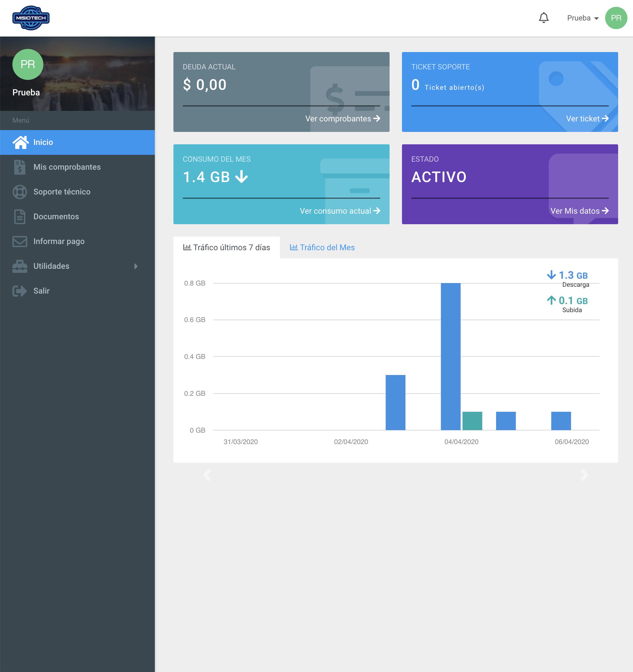Click the invoice icon for Mis comprobantes
This screenshot has width=633, height=672.
pos(20,167)
